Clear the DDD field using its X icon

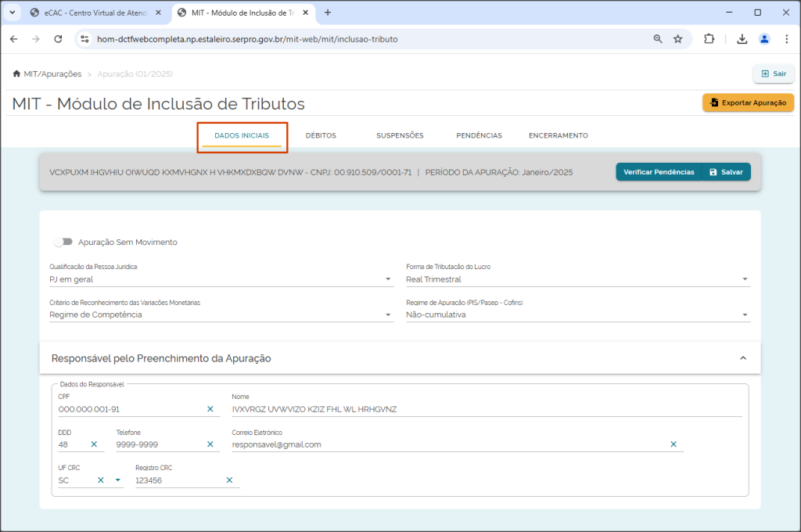click(x=94, y=444)
